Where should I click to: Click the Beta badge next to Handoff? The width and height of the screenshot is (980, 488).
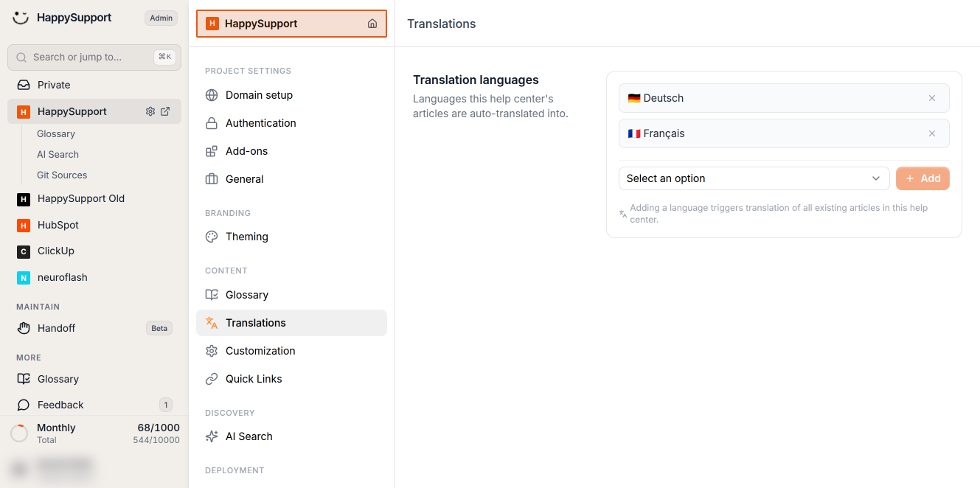click(x=159, y=328)
